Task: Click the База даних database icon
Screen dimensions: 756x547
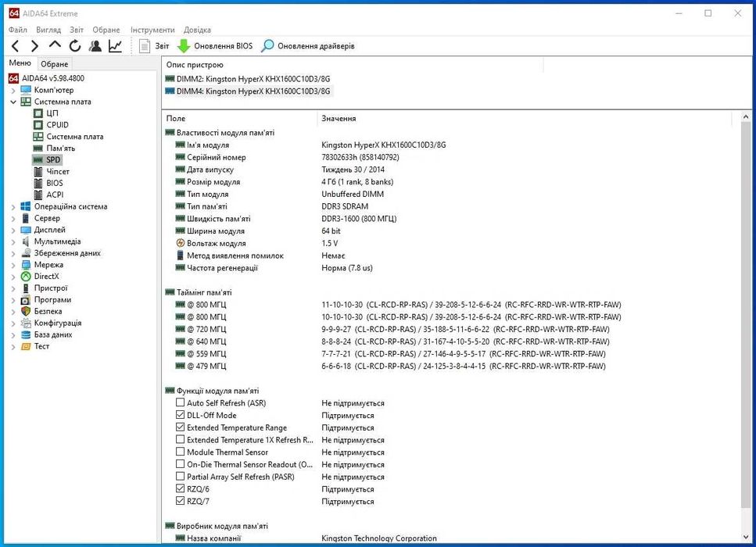Action: [x=26, y=334]
